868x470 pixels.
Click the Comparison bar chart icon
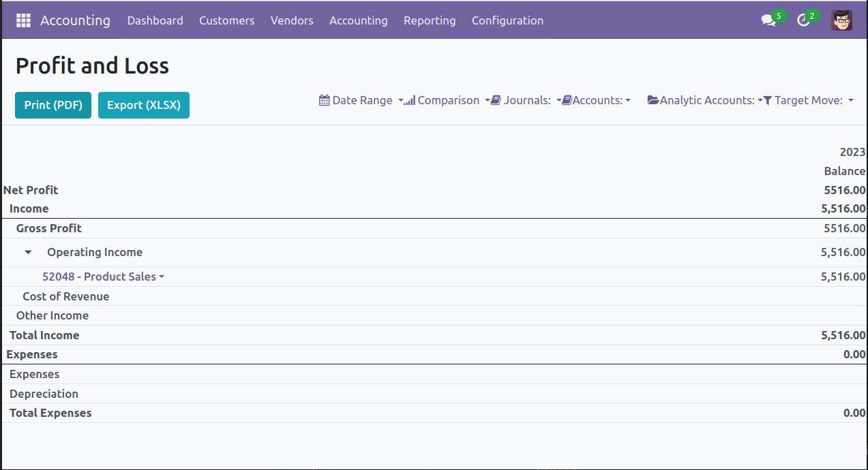410,100
